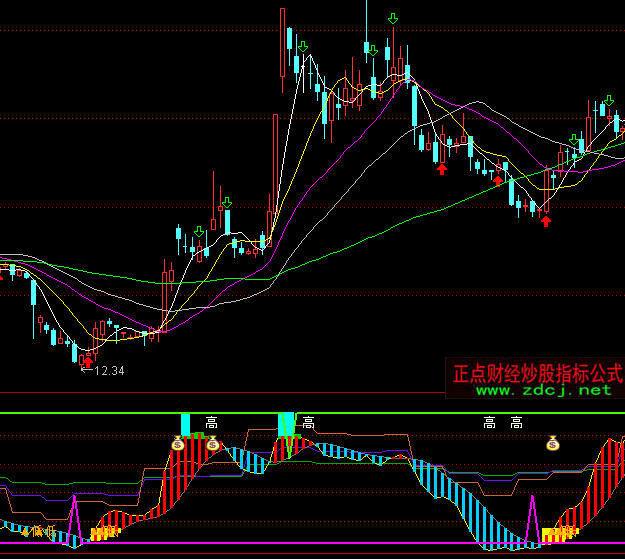The height and width of the screenshot is (559, 625).
Task: Select the tallest red candlestick at the price peak
Action: 283,45
